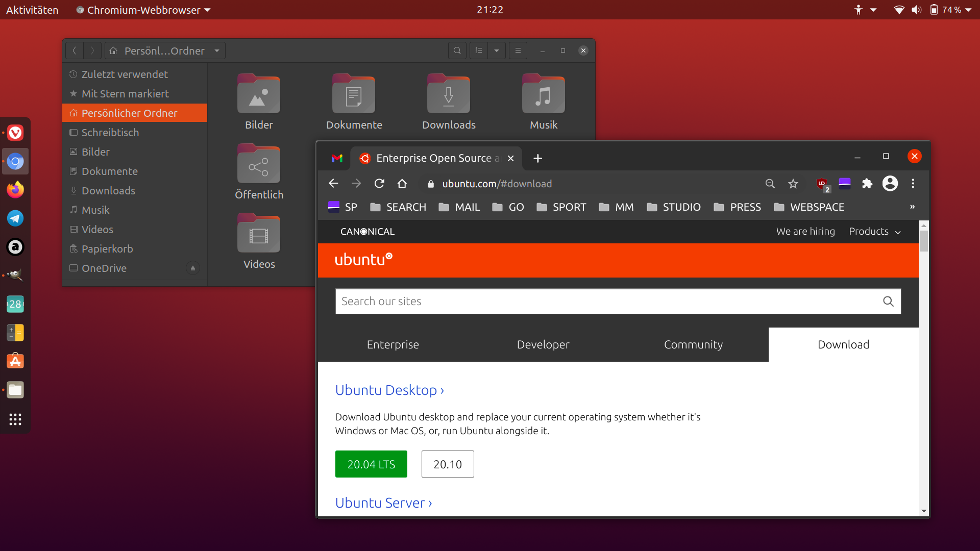Expand the bookmarks bar overflow chevron

[x=912, y=207]
